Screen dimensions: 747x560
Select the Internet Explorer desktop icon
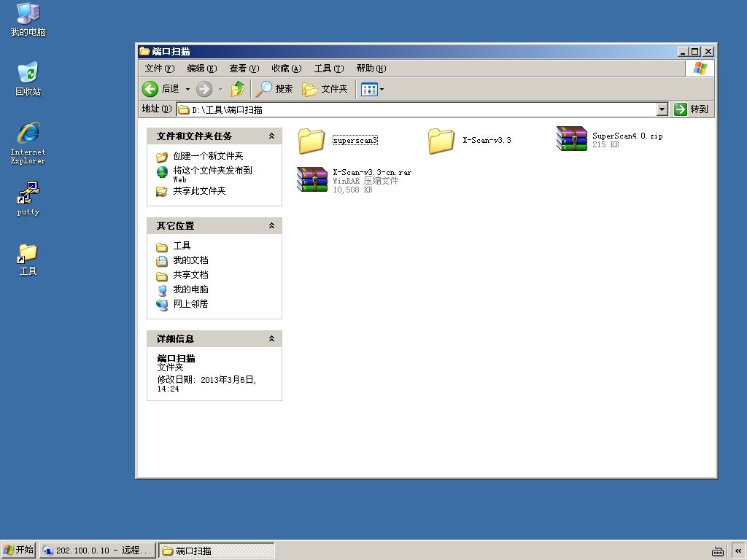point(28,143)
